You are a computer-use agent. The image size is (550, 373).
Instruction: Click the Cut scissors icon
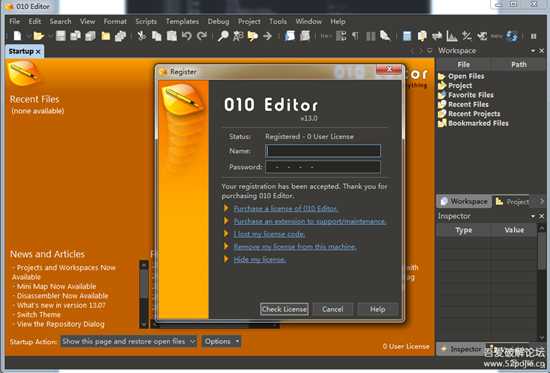coord(141,36)
